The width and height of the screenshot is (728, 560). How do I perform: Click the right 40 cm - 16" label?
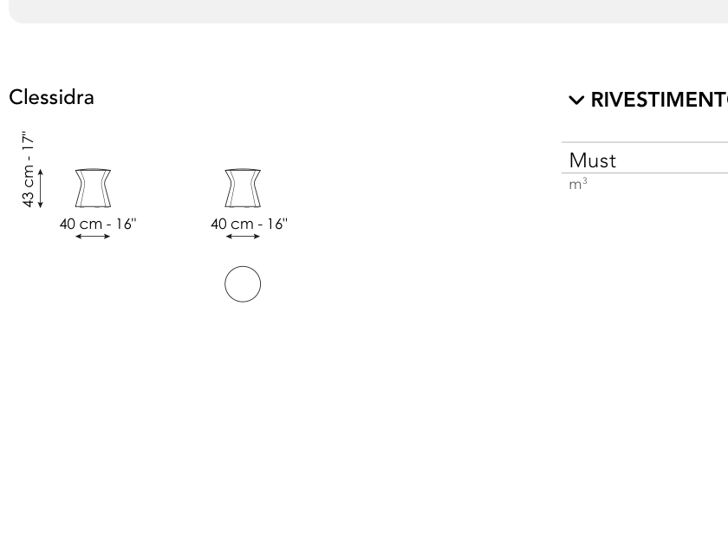coord(250,224)
